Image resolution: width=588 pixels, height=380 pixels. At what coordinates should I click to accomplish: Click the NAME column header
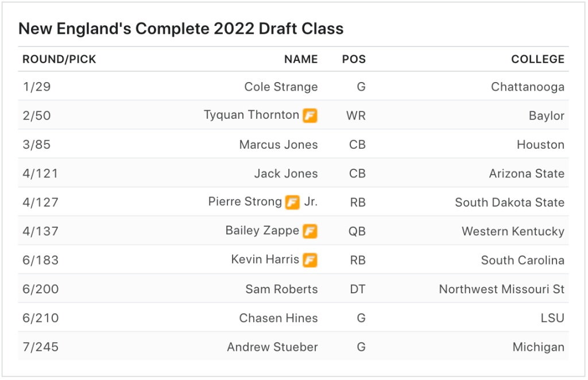[300, 59]
